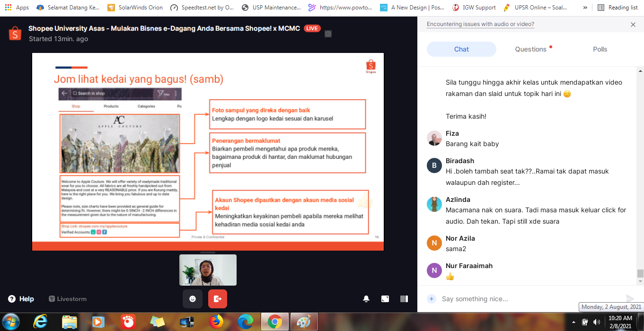This screenshot has width=644, height=331.
Task: Click the chat panel scrollbar thumb
Action: click(x=640, y=273)
